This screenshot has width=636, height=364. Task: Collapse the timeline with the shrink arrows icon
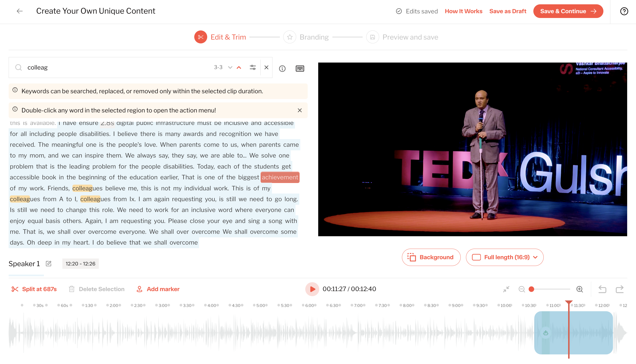[506, 289]
